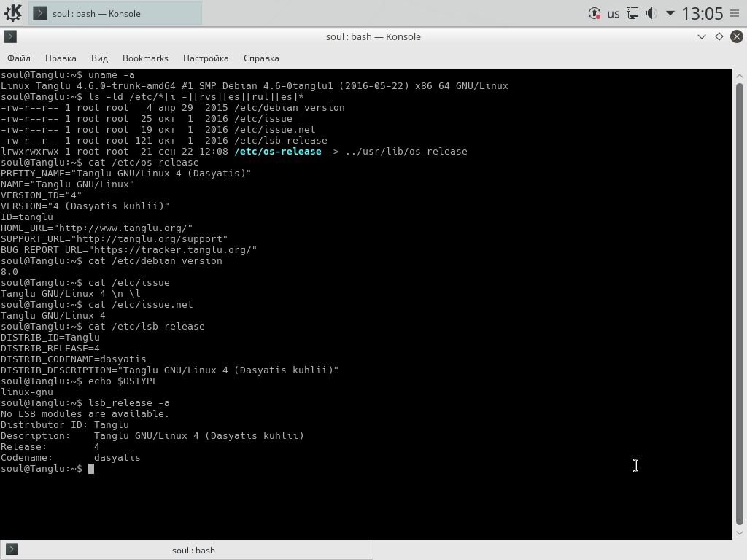Click the 'uname -a' command line
This screenshot has width=747, height=560.
tap(68, 75)
